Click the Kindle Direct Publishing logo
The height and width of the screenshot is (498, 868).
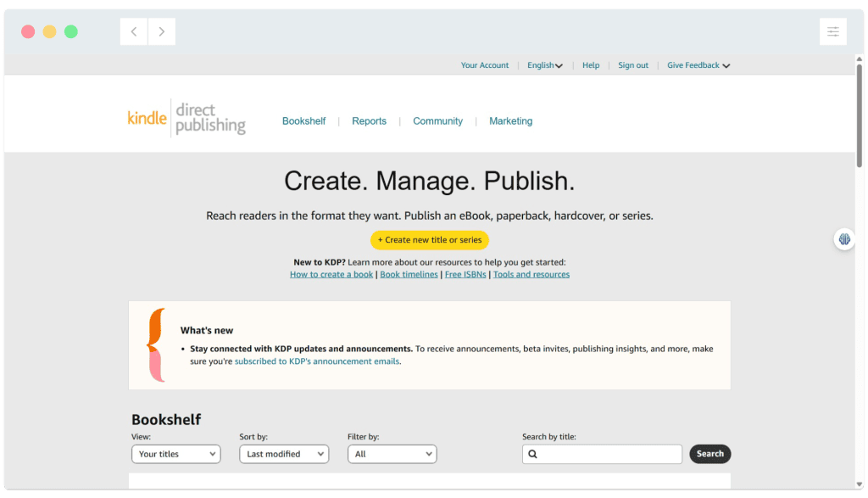tap(186, 118)
